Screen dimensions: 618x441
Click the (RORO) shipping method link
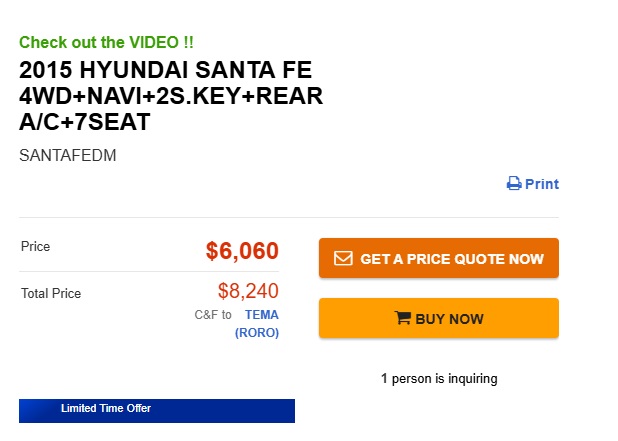(x=257, y=333)
